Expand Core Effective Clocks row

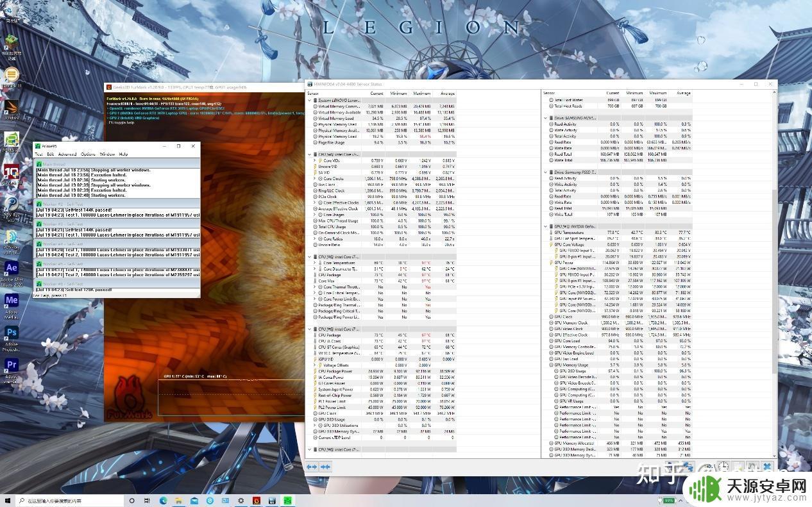(x=315, y=203)
